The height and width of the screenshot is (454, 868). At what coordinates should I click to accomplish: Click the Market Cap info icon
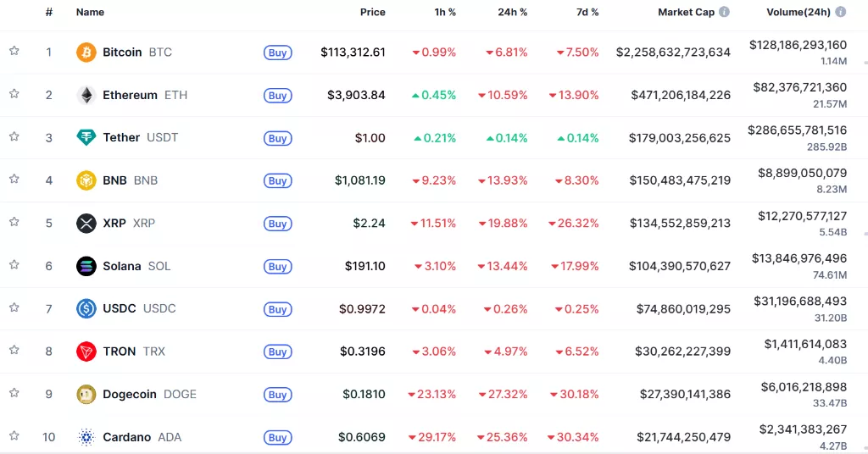click(724, 13)
